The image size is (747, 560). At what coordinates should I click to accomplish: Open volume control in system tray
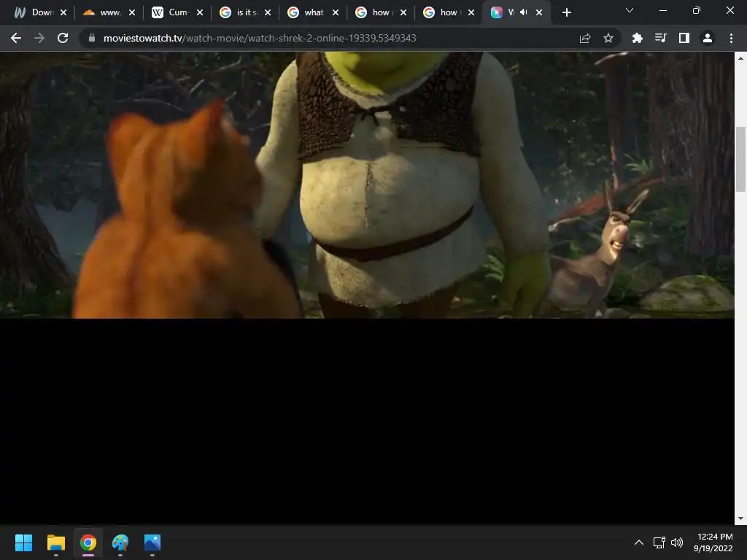[676, 542]
